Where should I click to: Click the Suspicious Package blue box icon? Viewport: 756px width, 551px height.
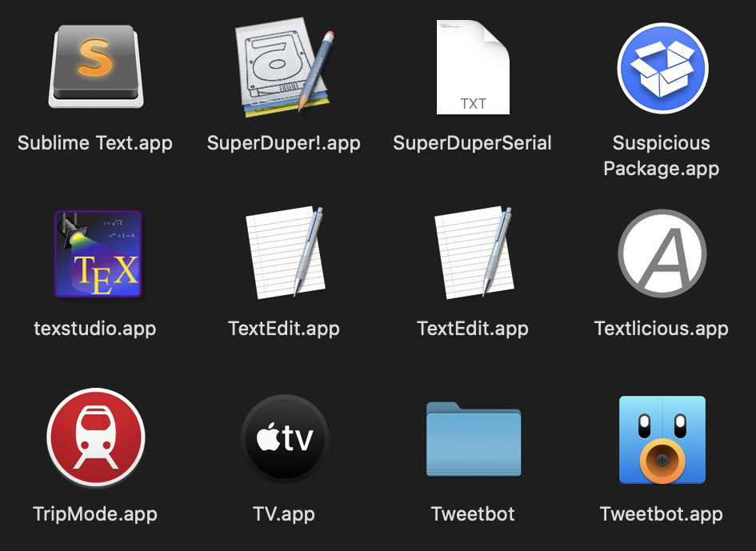click(x=662, y=68)
